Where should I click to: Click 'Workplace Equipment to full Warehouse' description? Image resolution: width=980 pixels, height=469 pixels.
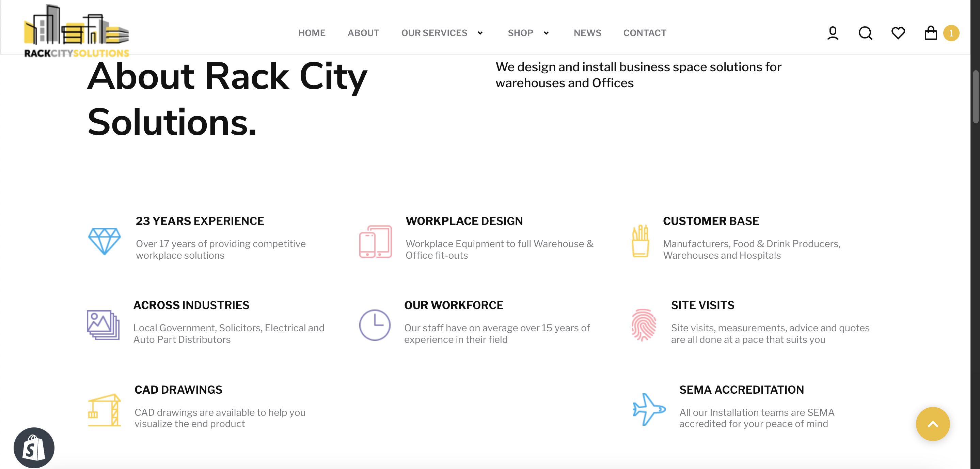pyautogui.click(x=499, y=249)
